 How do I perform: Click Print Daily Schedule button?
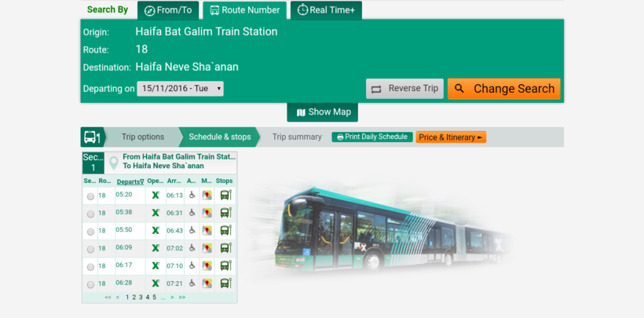[x=372, y=137]
